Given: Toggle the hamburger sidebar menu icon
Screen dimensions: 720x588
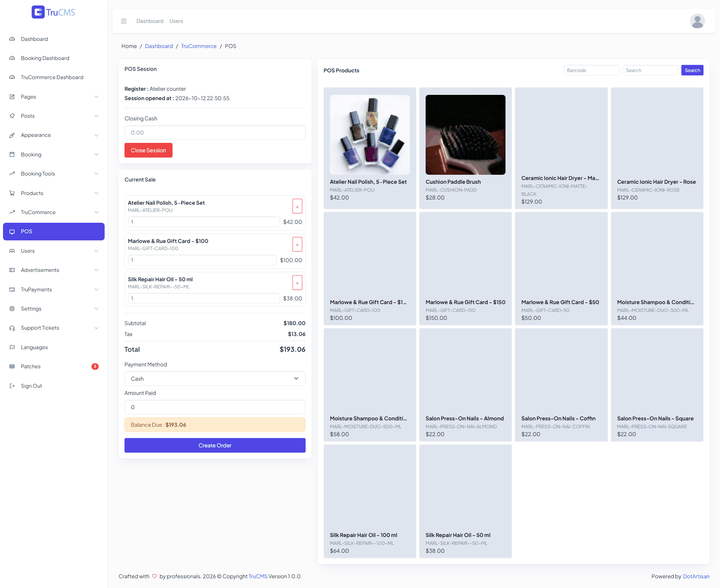Looking at the screenshot, I should pyautogui.click(x=124, y=21).
